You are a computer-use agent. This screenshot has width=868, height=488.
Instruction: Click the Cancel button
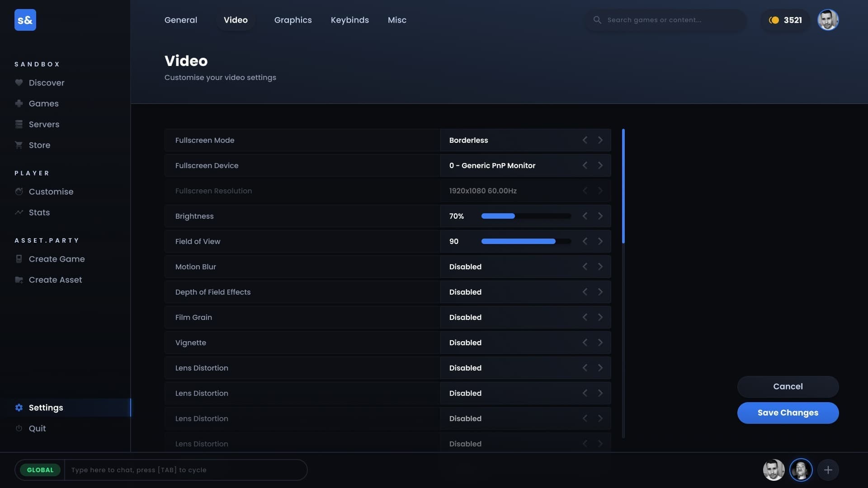point(788,387)
